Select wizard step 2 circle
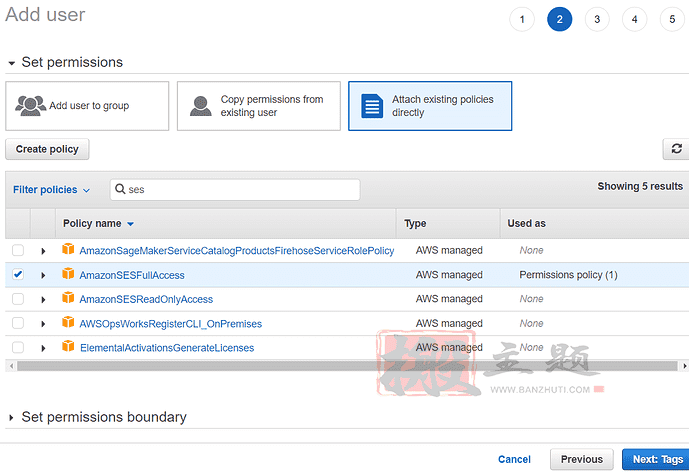Viewport: 689px width, 472px height. [x=559, y=19]
